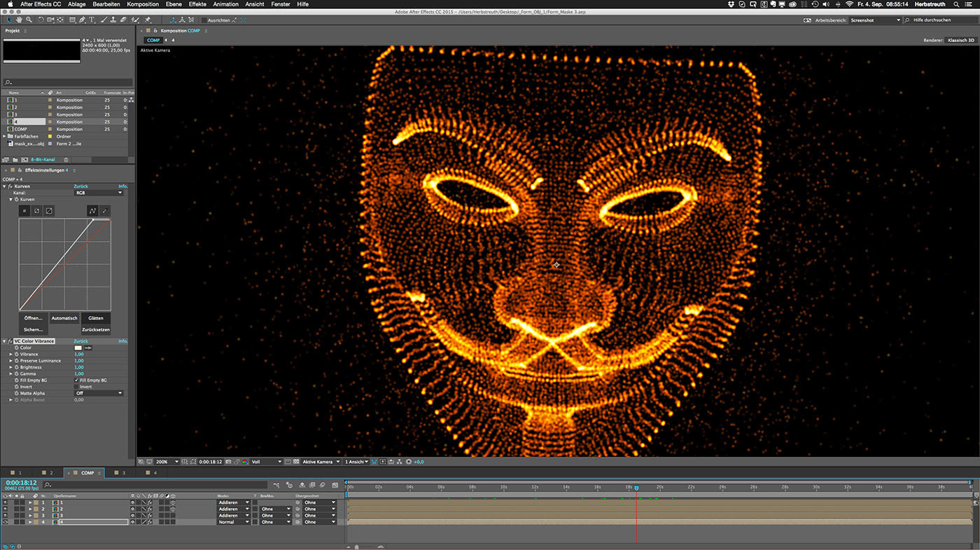This screenshot has height=550, width=980.
Task: Enable the Invert checkbox
Action: [x=76, y=387]
